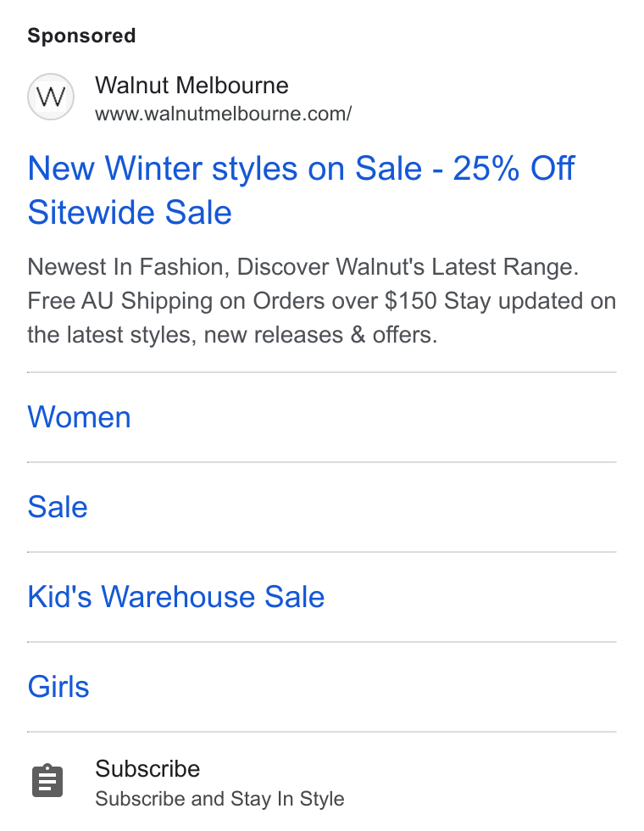Click the Sponsored label
The height and width of the screenshot is (831, 644).
81,36
